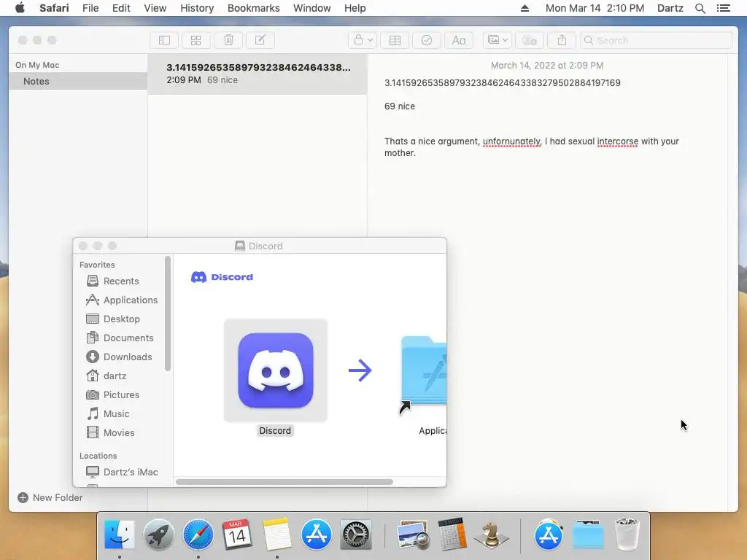
Task: Open the lock note dropdown
Action: [x=363, y=41]
